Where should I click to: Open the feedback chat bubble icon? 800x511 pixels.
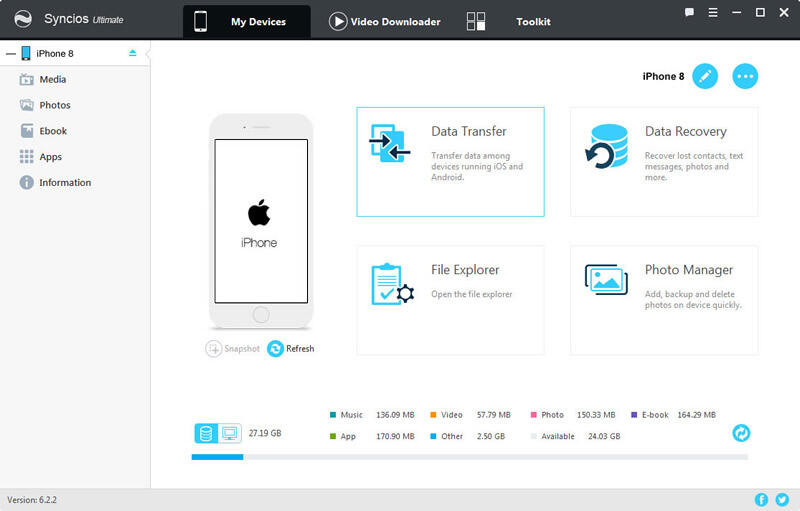coord(690,13)
